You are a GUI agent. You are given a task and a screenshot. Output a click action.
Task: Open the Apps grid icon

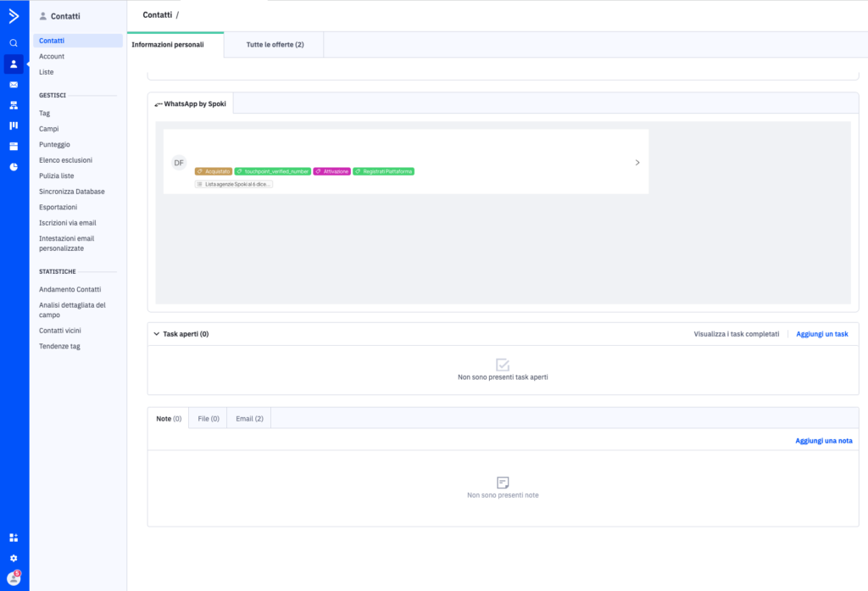14,538
